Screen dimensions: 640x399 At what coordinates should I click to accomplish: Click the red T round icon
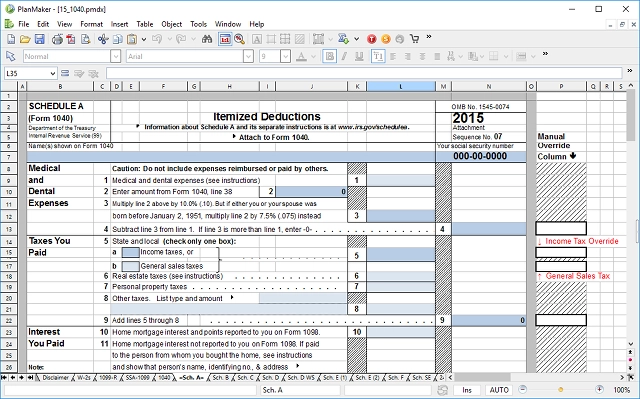pos(371,39)
